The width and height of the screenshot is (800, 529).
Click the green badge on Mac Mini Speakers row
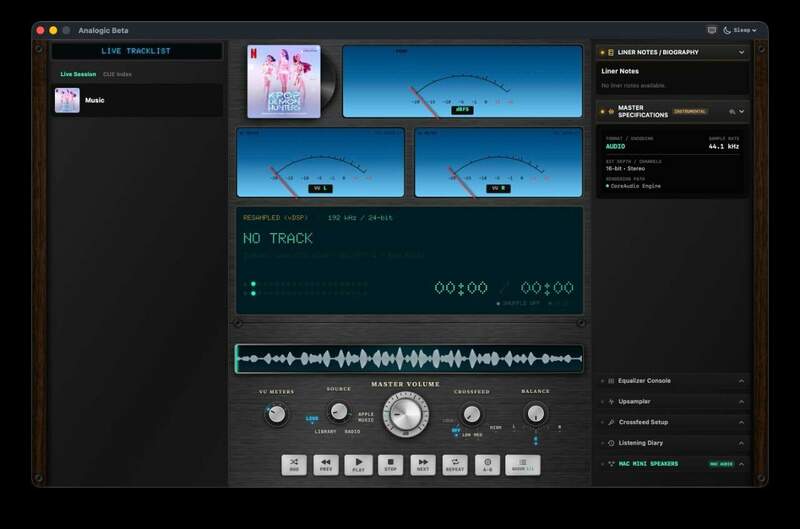pyautogui.click(x=721, y=464)
